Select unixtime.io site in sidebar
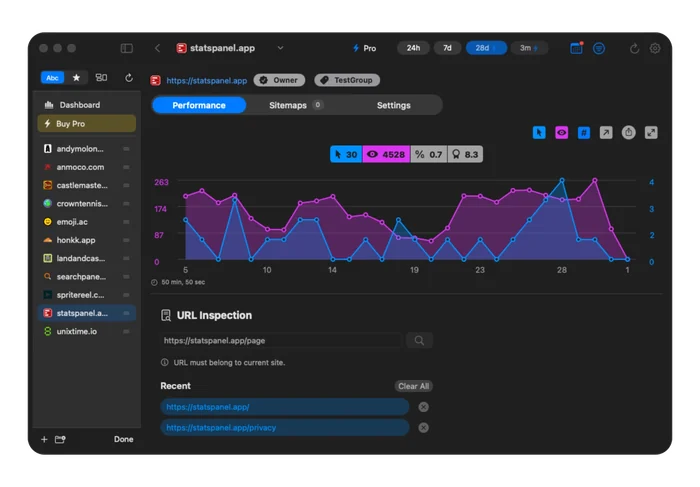 [87, 332]
